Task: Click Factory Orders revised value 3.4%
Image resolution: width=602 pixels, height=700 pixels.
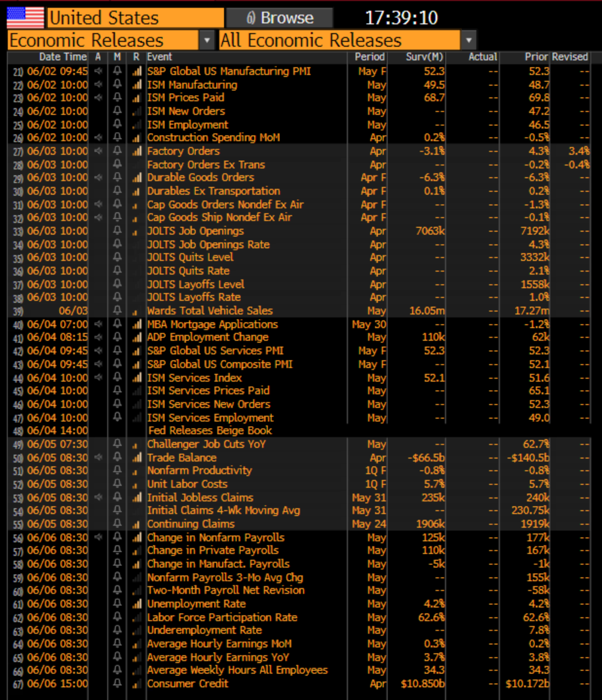Action: point(579,151)
